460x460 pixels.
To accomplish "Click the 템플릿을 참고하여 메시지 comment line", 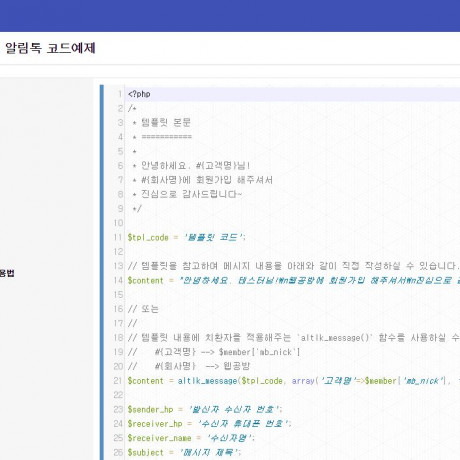I will [294, 266].
